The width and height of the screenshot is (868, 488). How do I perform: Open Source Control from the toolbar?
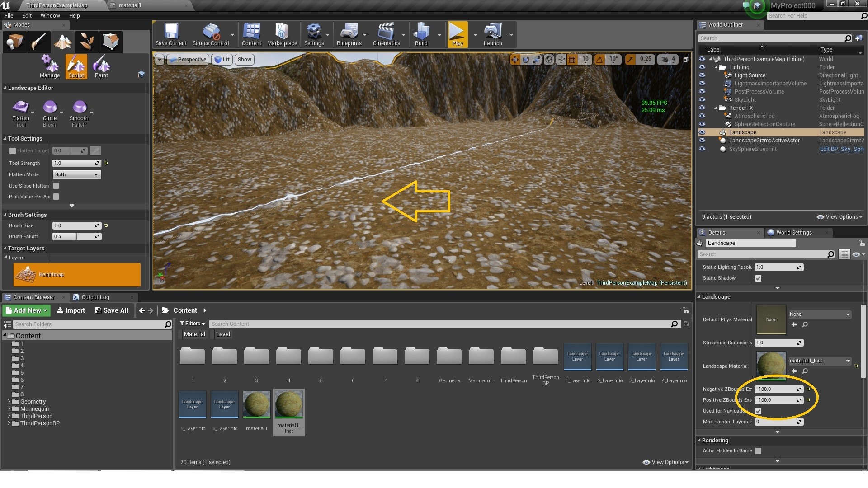(211, 35)
